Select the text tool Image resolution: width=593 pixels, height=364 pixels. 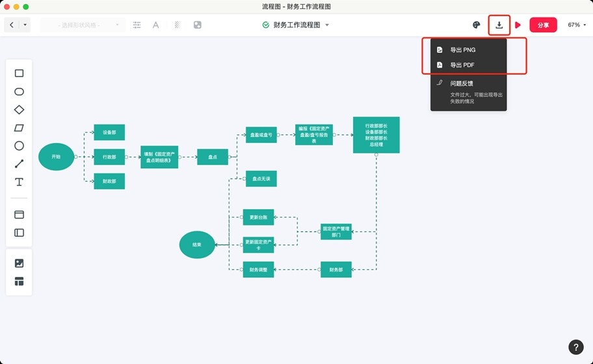(x=19, y=182)
